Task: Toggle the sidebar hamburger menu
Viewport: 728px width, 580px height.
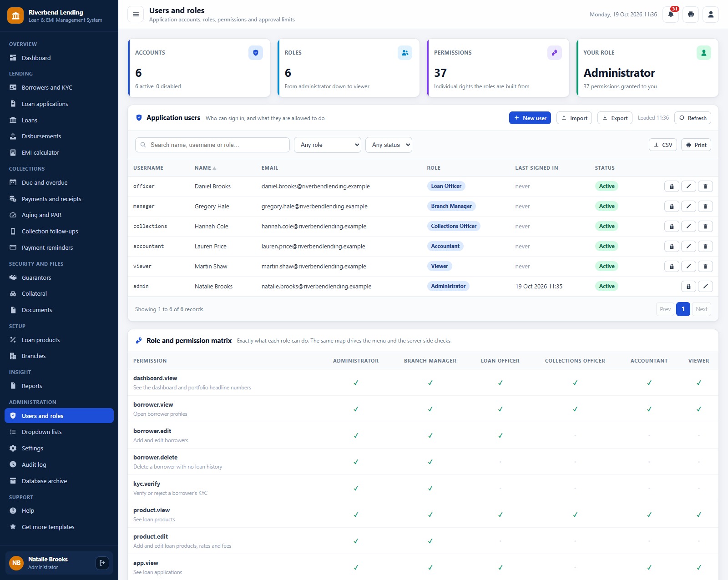Action: [136, 15]
